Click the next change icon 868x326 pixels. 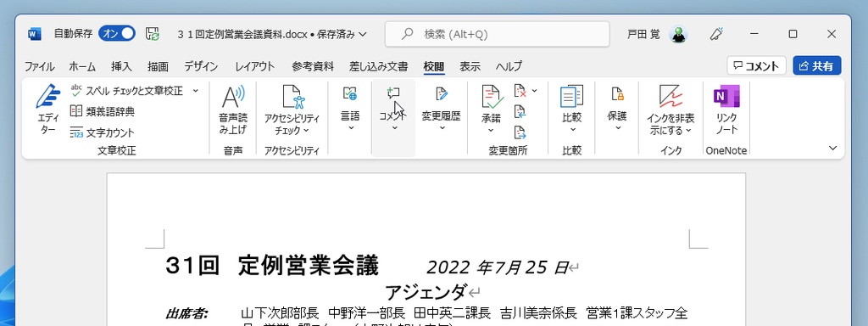click(x=520, y=132)
